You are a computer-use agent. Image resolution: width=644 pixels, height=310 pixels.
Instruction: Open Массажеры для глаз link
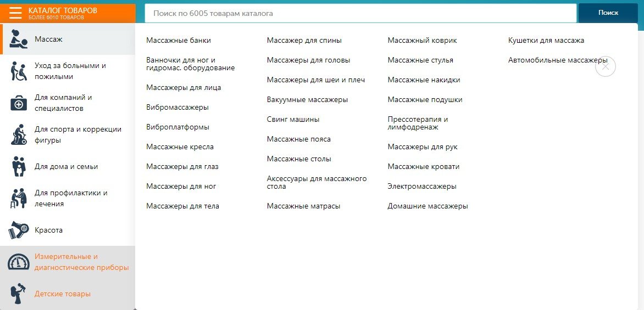click(182, 166)
